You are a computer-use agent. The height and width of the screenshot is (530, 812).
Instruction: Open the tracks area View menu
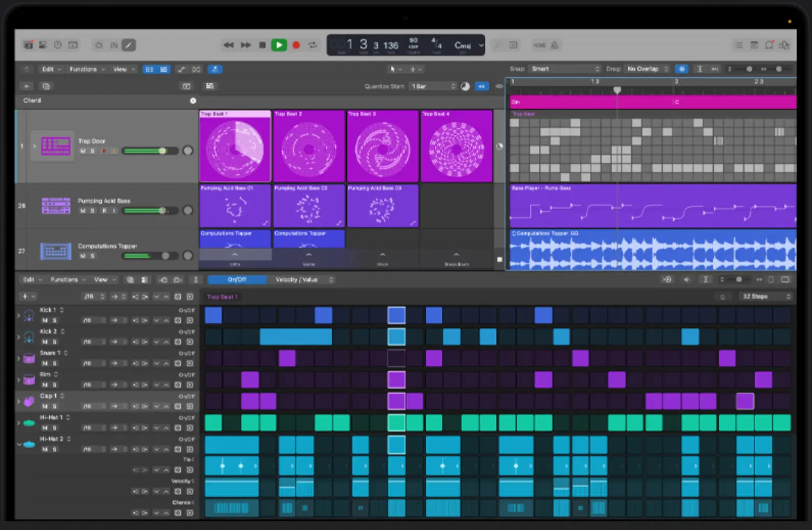pyautogui.click(x=124, y=69)
